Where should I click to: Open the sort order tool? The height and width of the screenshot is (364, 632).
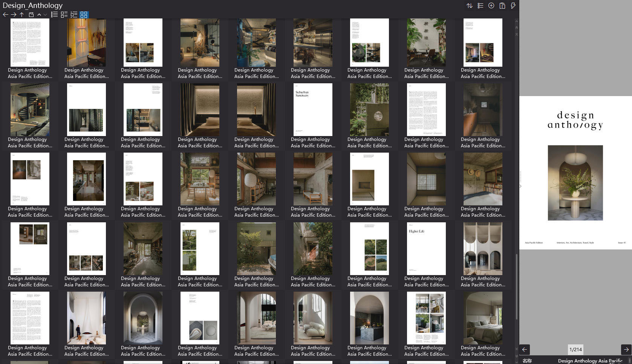pos(470,6)
